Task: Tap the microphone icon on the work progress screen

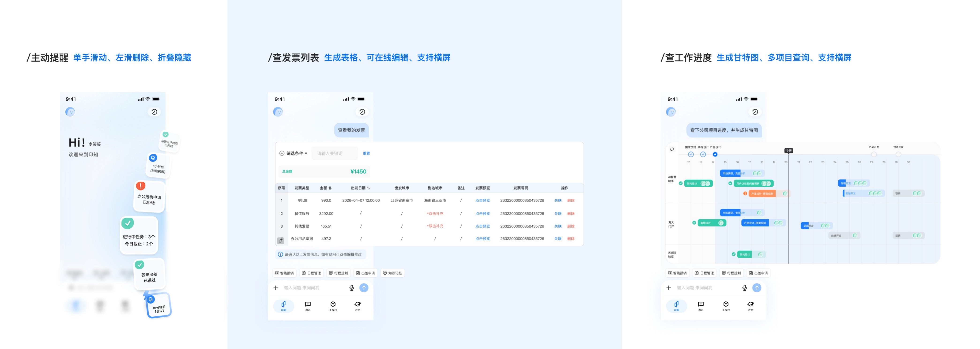Action: pyautogui.click(x=745, y=288)
